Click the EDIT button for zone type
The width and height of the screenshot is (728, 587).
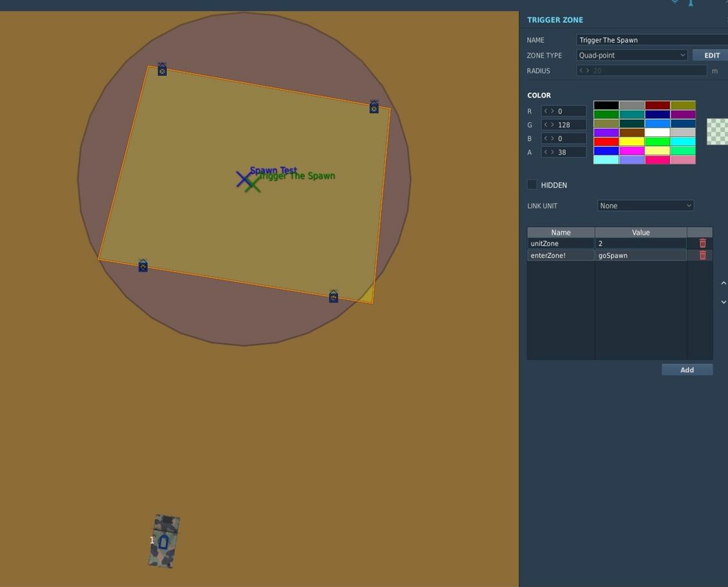click(x=711, y=56)
